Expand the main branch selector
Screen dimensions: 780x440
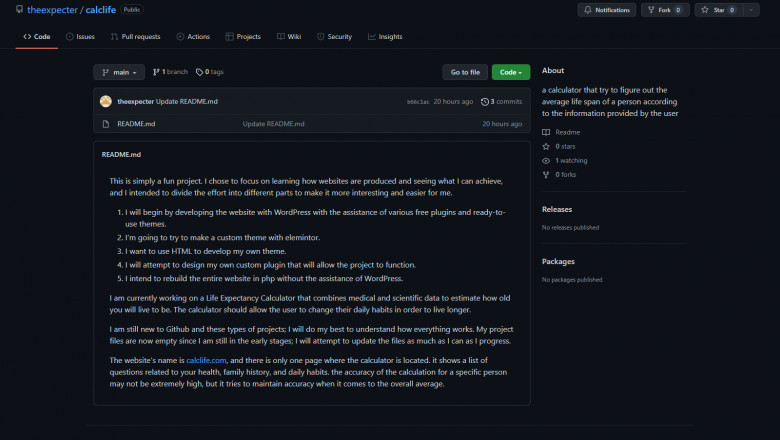(x=118, y=72)
